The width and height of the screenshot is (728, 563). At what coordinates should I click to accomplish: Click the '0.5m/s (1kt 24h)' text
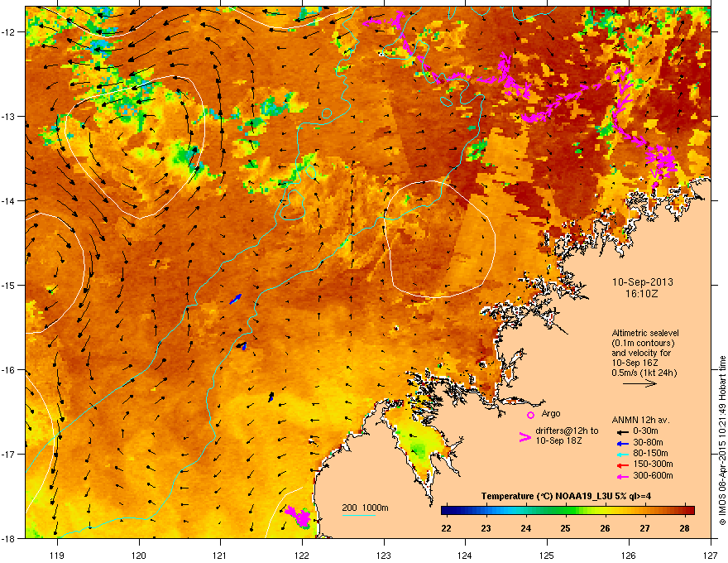[x=644, y=373]
